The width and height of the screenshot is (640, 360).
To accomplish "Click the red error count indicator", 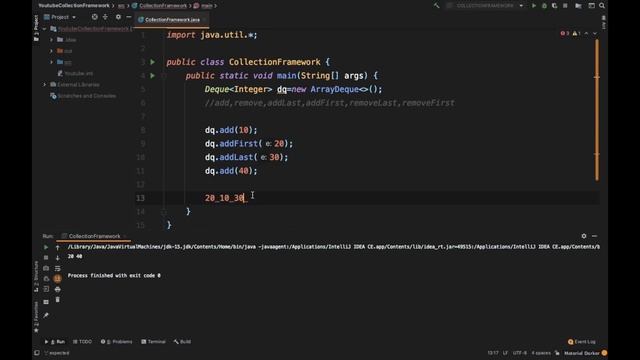I will [x=565, y=33].
